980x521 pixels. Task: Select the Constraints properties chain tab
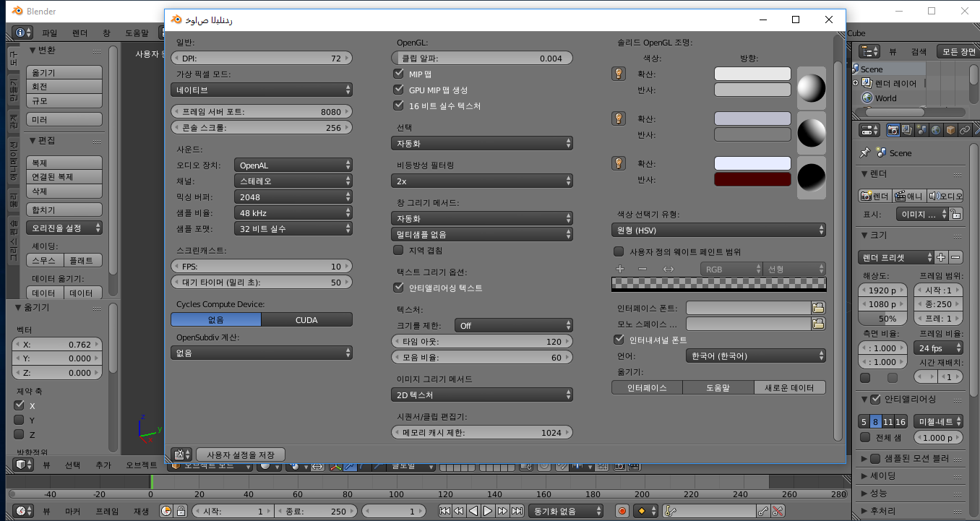click(x=964, y=130)
